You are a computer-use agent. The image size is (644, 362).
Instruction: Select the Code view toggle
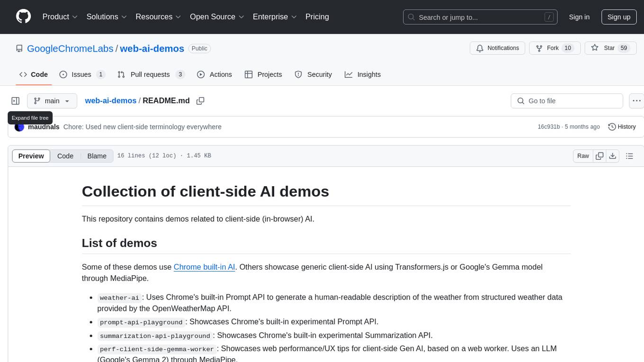65,156
